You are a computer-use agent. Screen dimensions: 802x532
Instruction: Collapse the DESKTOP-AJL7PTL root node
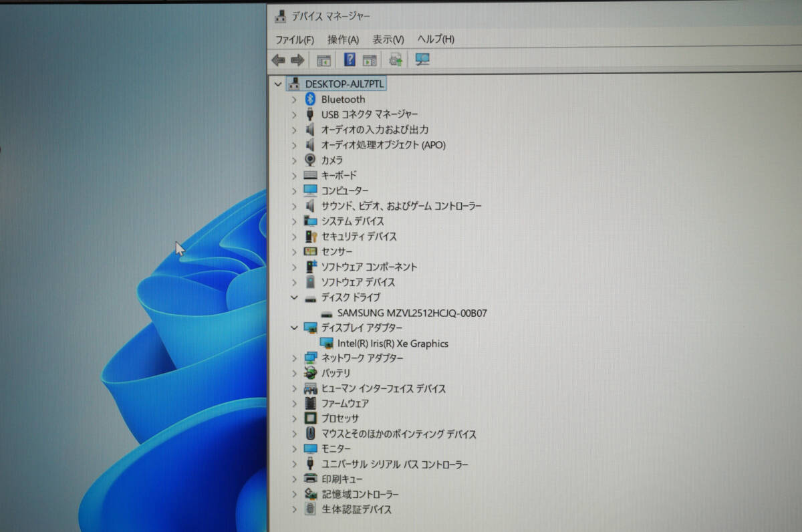pos(277,84)
